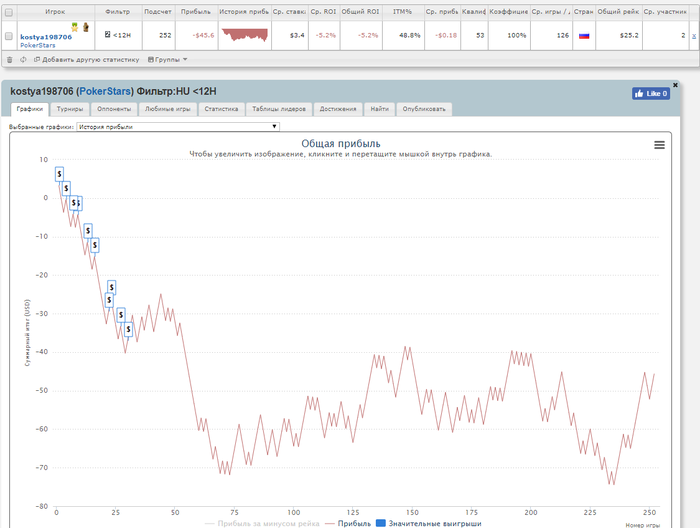Toggle 'Прибыль за минусом рейка' legend series
The image size is (700, 528).
click(262, 524)
